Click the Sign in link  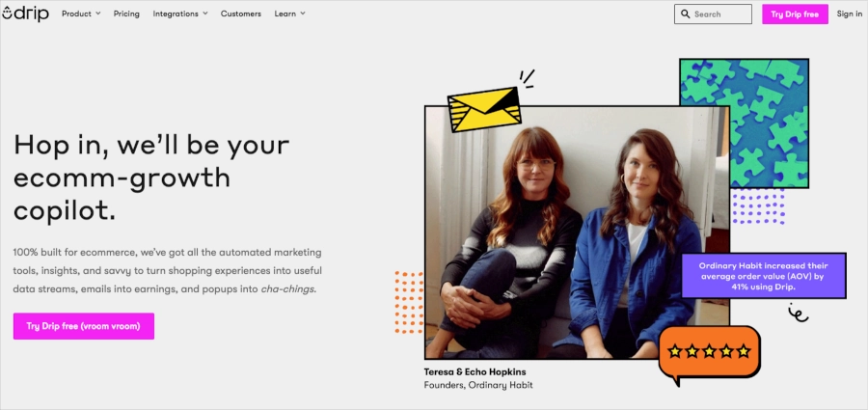tap(849, 14)
